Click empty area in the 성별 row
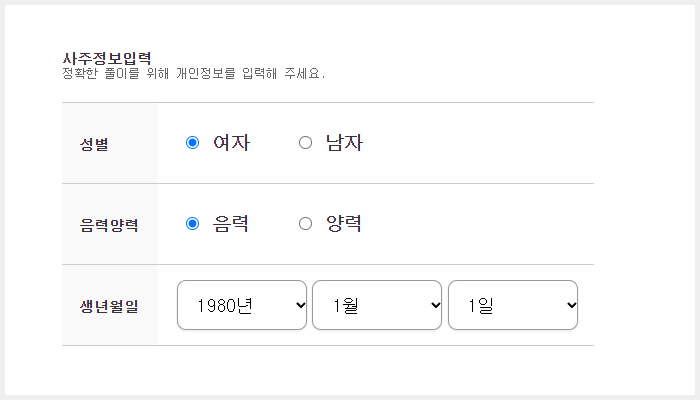The width and height of the screenshot is (700, 400). (478, 143)
